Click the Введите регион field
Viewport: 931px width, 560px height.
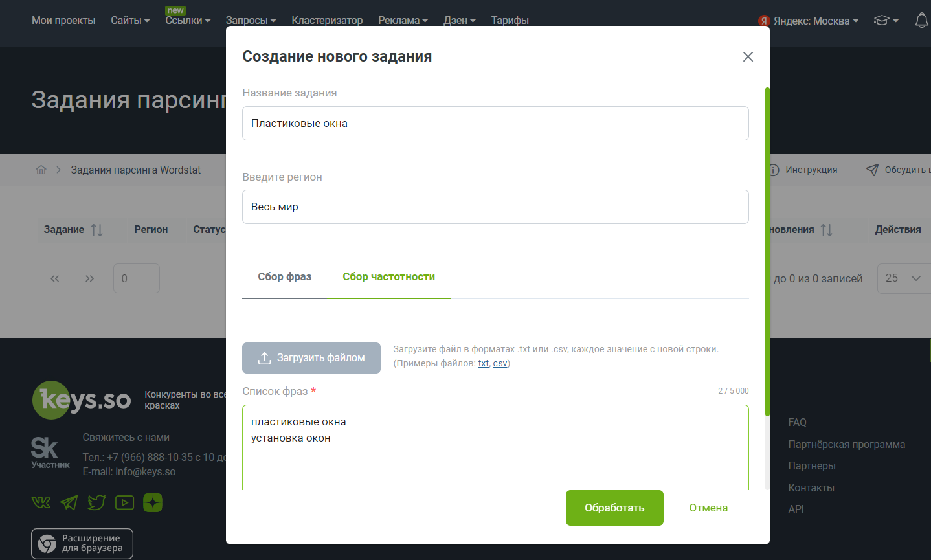click(495, 207)
